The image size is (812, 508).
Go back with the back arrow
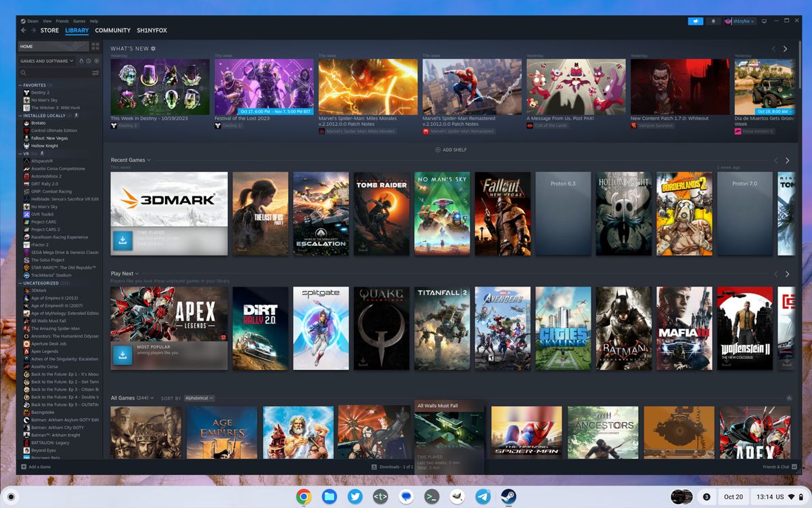tap(24, 30)
